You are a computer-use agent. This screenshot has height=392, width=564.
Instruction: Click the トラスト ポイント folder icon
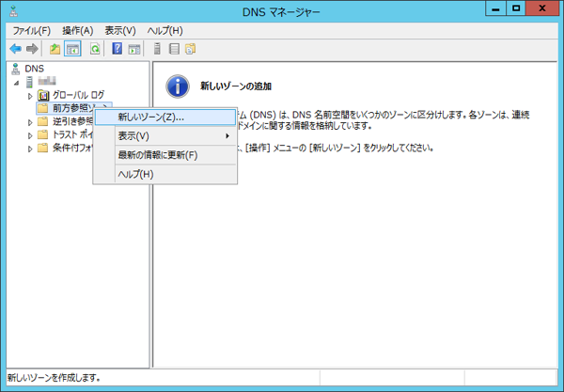click(43, 134)
